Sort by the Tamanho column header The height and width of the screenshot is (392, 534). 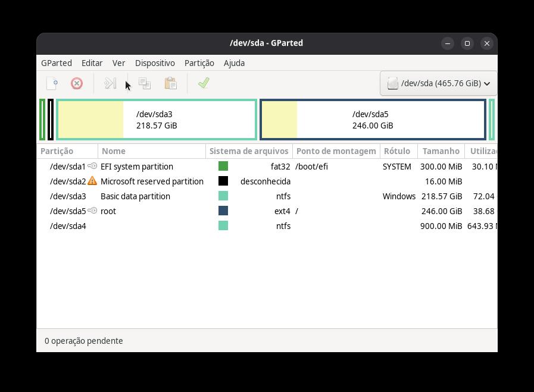click(x=441, y=151)
